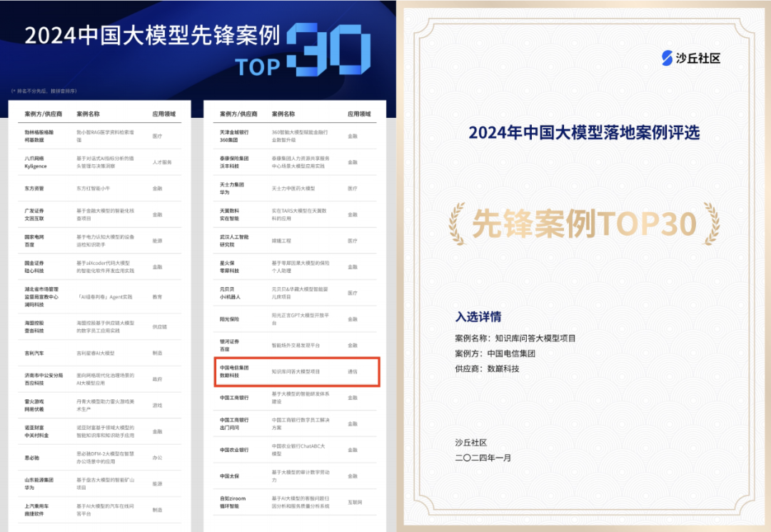Select the 银河证券 百度 cell
Image resolution: width=771 pixels, height=532 pixels.
point(229,345)
